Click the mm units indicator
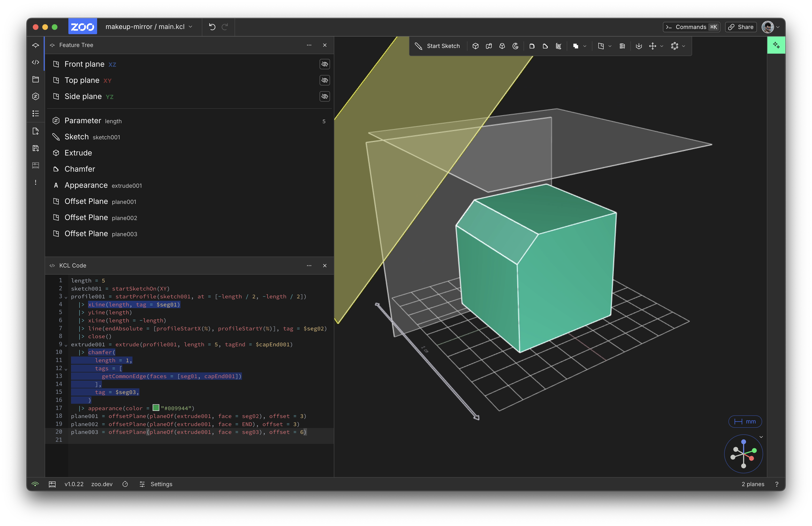812x526 pixels. point(745,422)
